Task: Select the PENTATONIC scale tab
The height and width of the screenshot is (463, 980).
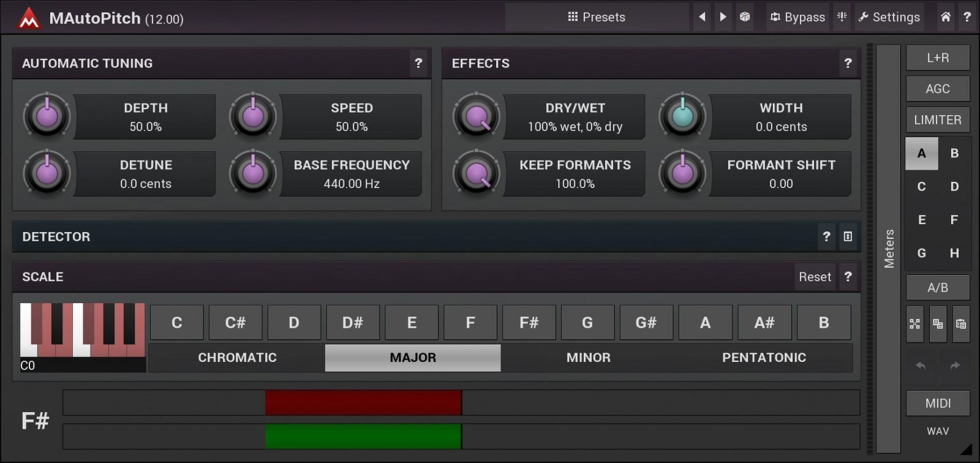Action: click(764, 358)
